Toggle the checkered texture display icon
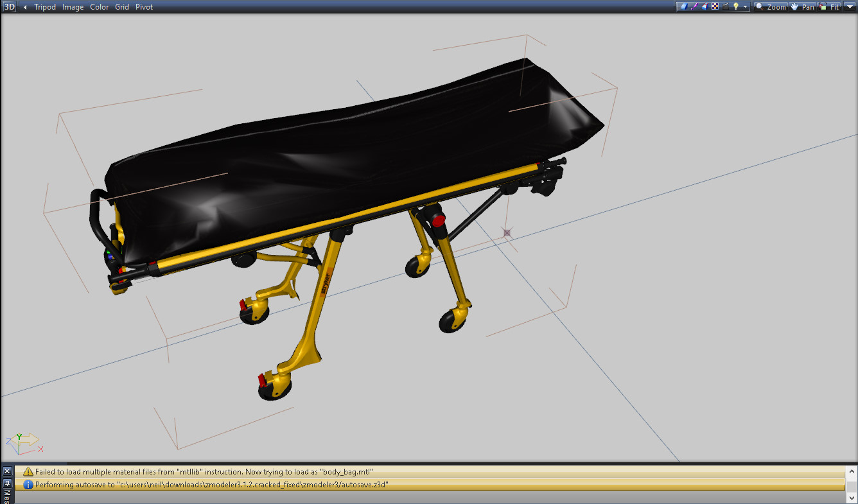The height and width of the screenshot is (504, 858). [715, 6]
